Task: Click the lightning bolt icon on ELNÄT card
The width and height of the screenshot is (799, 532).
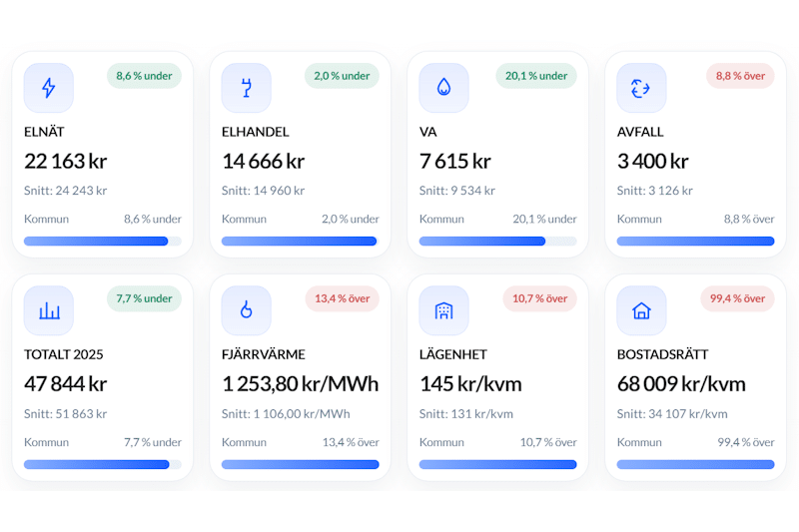Action: coord(48,88)
